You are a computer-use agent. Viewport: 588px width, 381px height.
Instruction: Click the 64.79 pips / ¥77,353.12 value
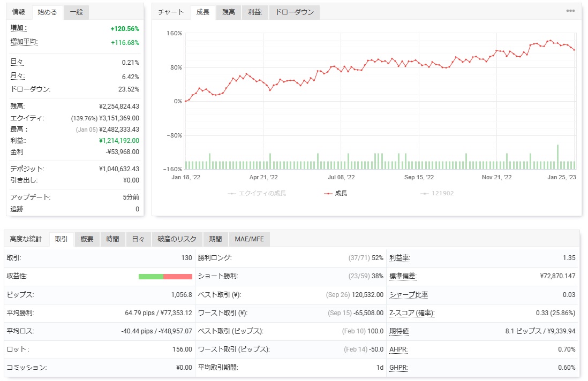coord(159,313)
